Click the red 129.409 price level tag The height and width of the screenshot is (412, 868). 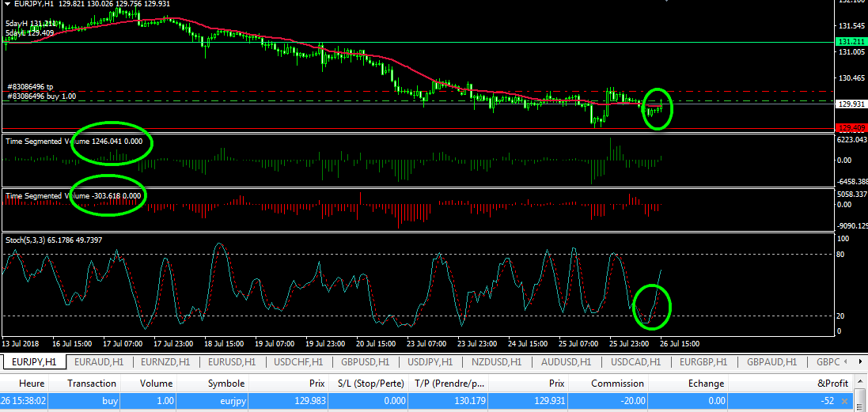click(x=851, y=128)
